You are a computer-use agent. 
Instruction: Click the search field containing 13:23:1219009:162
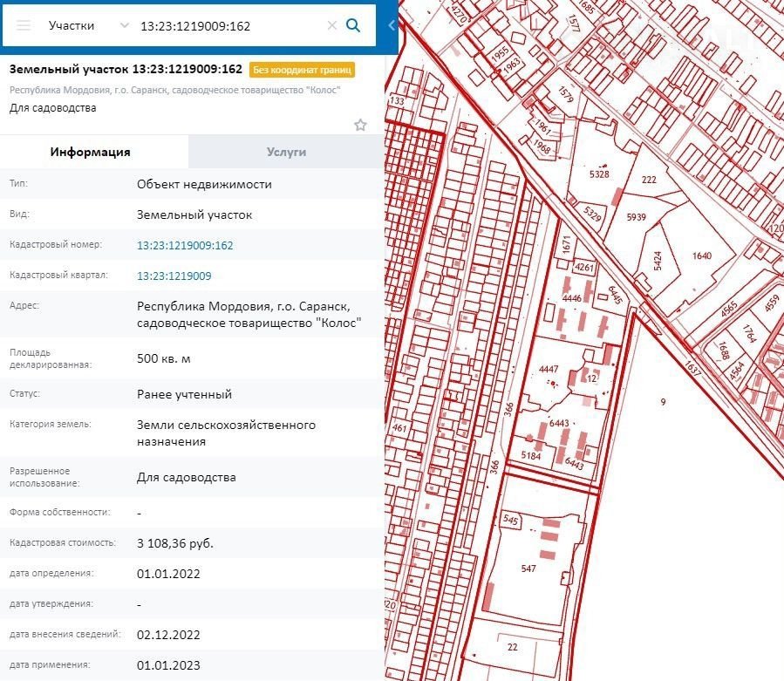click(227, 25)
